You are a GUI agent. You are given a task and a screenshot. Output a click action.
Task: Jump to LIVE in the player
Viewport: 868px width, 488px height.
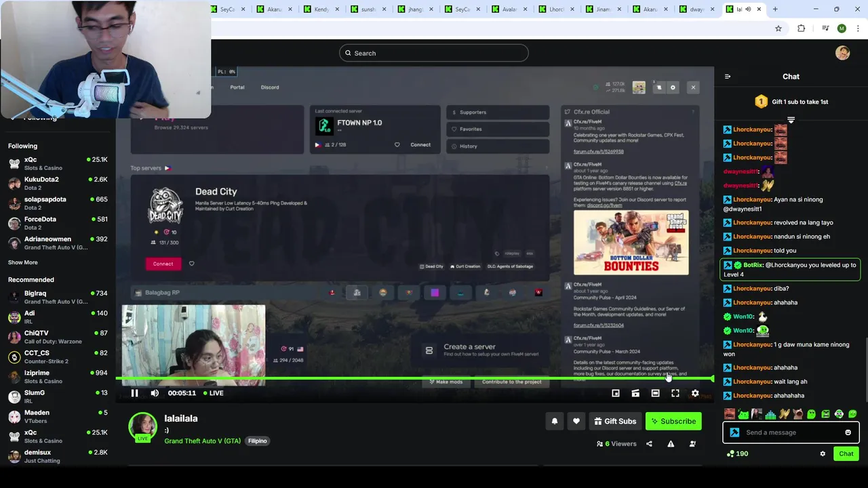[x=212, y=393]
